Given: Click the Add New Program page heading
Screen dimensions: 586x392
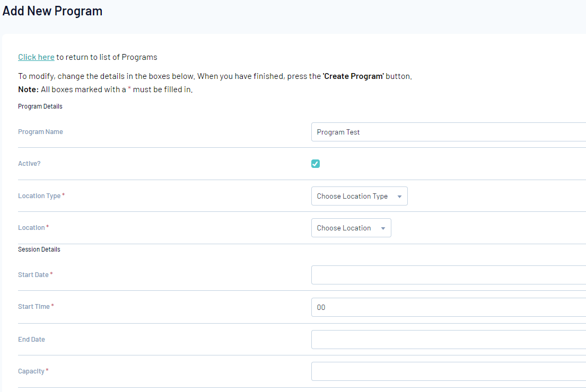Looking at the screenshot, I should (53, 11).
